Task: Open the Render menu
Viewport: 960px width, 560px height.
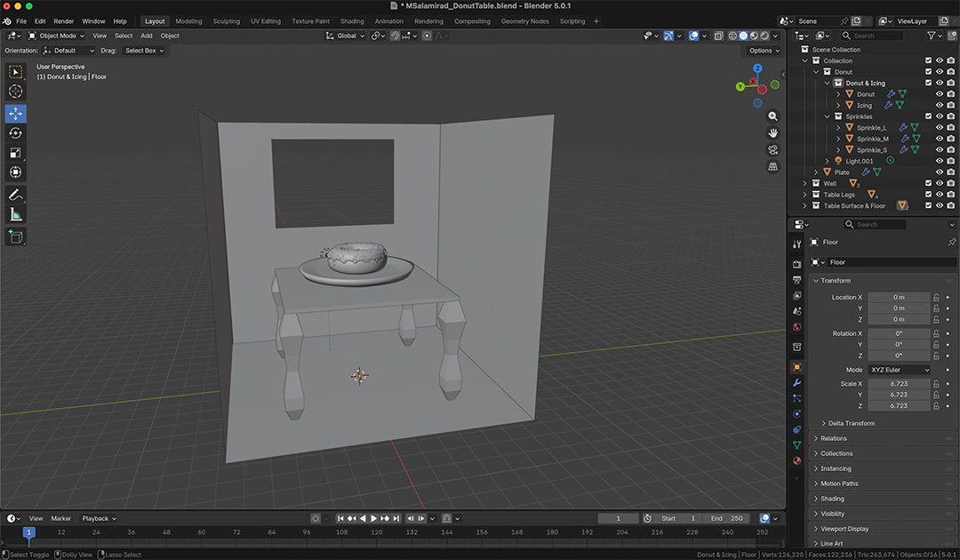Action: tap(64, 20)
